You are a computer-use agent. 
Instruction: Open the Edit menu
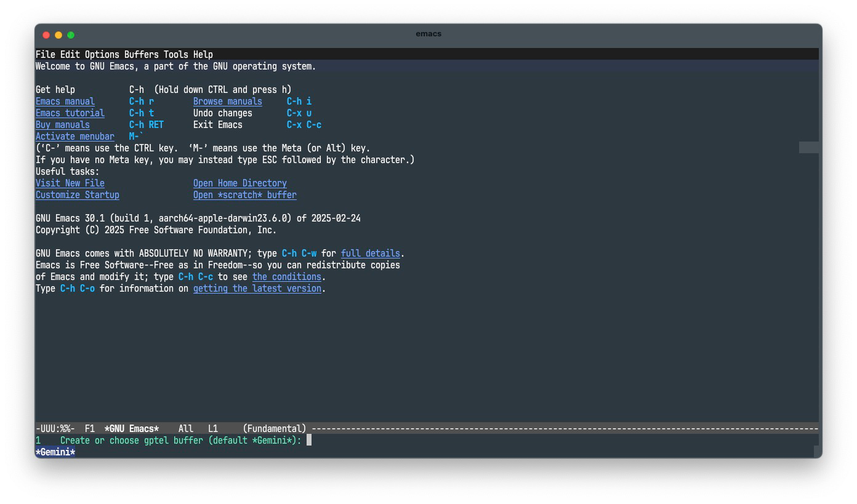tap(70, 54)
